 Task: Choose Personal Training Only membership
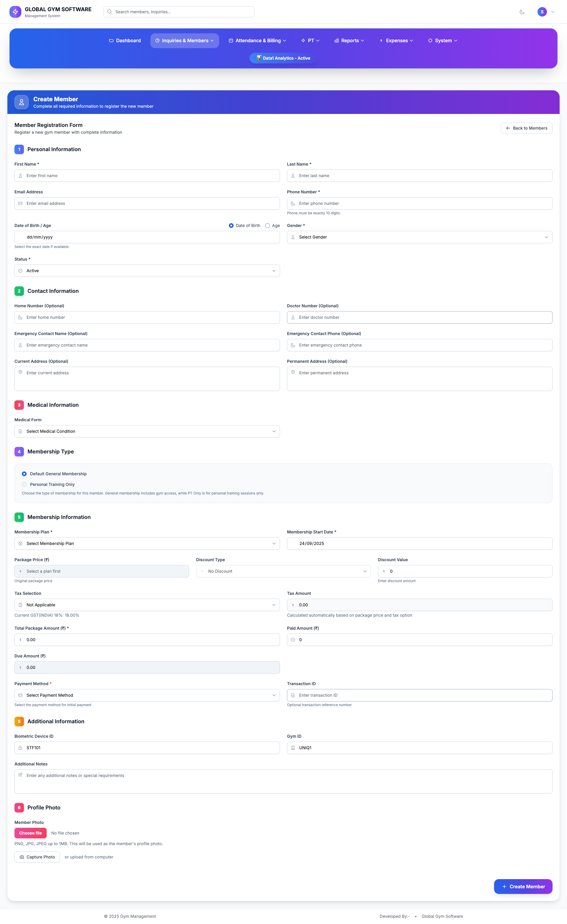click(24, 484)
